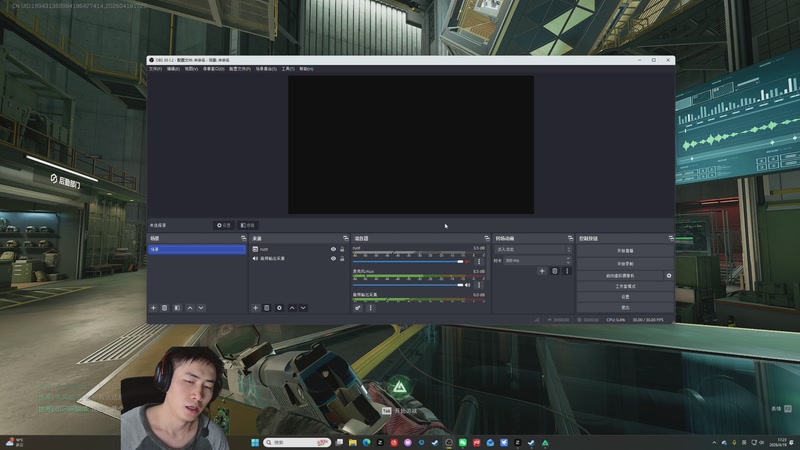This screenshot has width=800, height=450.
Task: Open advanced audio properties in mixer
Action: coord(358,308)
